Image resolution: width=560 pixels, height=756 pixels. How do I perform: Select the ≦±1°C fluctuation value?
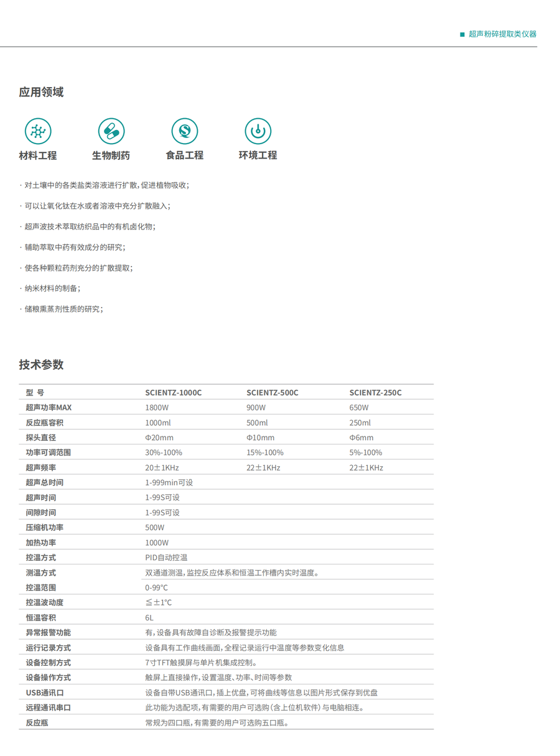tap(158, 602)
